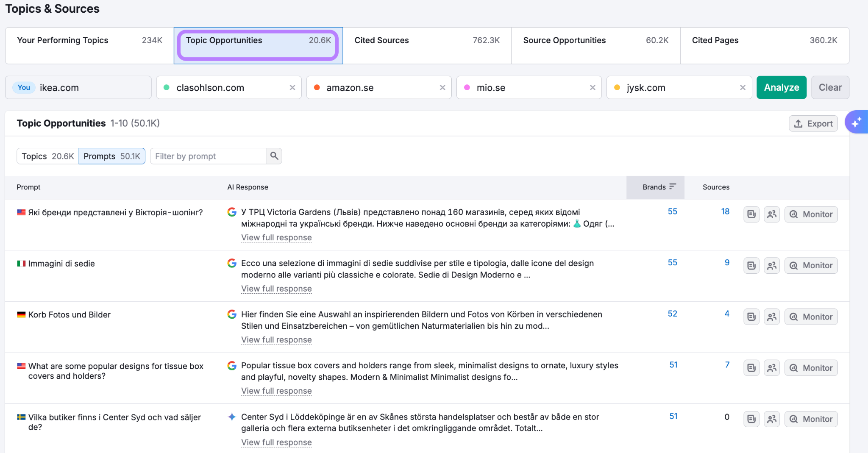Image resolution: width=868 pixels, height=453 pixels.
Task: Click the response details icon for Immagini di sedie row
Action: click(751, 266)
